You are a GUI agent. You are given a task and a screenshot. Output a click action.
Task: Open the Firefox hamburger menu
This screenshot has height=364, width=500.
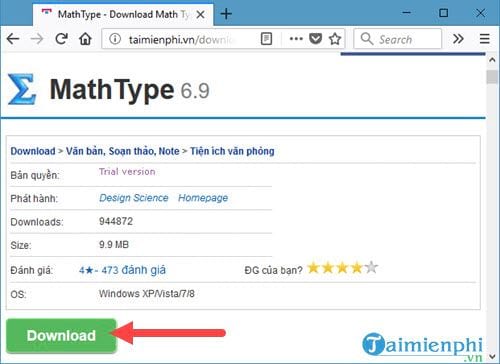(484, 39)
